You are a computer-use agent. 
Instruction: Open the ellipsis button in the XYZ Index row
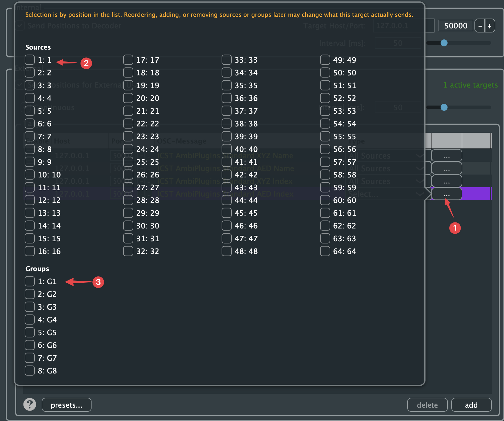click(447, 181)
